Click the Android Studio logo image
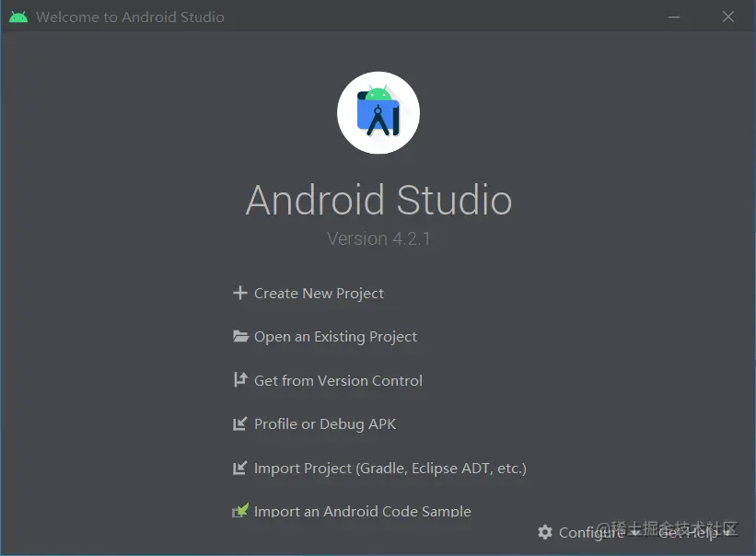The image size is (756, 556). pos(378,111)
